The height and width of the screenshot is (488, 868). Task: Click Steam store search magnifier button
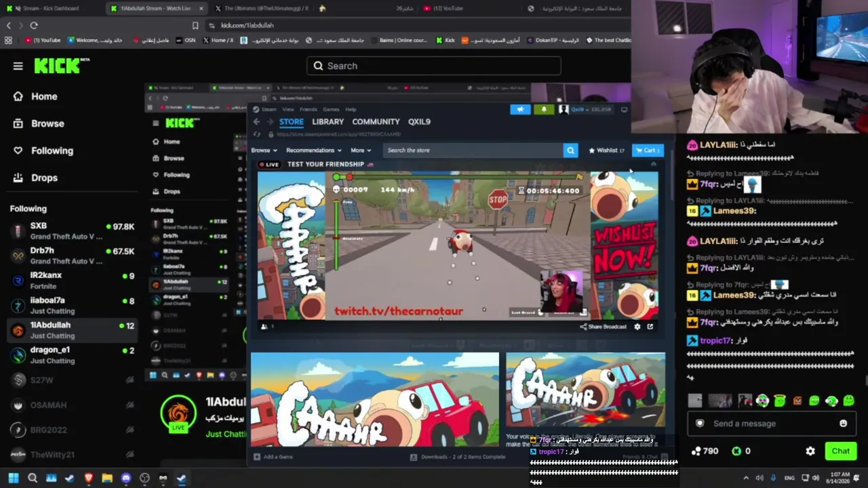(x=570, y=150)
